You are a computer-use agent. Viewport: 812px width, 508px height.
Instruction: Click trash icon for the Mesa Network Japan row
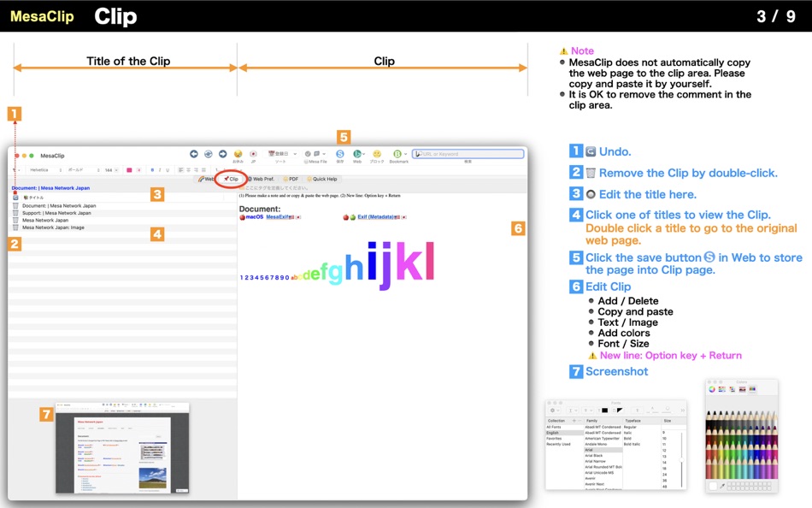(15, 221)
